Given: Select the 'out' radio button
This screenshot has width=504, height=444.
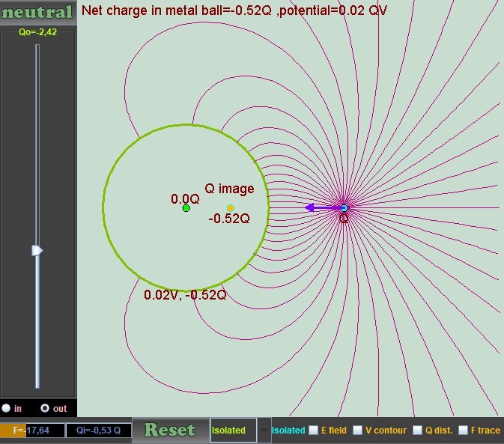Looking at the screenshot, I should click(x=45, y=408).
